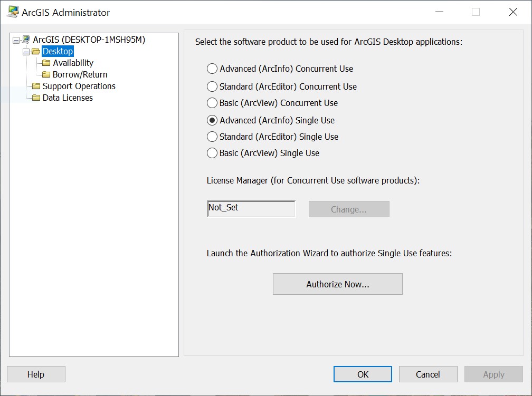Image resolution: width=532 pixels, height=396 pixels.
Task: Click the ArcGIS Administrator title bar icon
Action: coord(13,12)
